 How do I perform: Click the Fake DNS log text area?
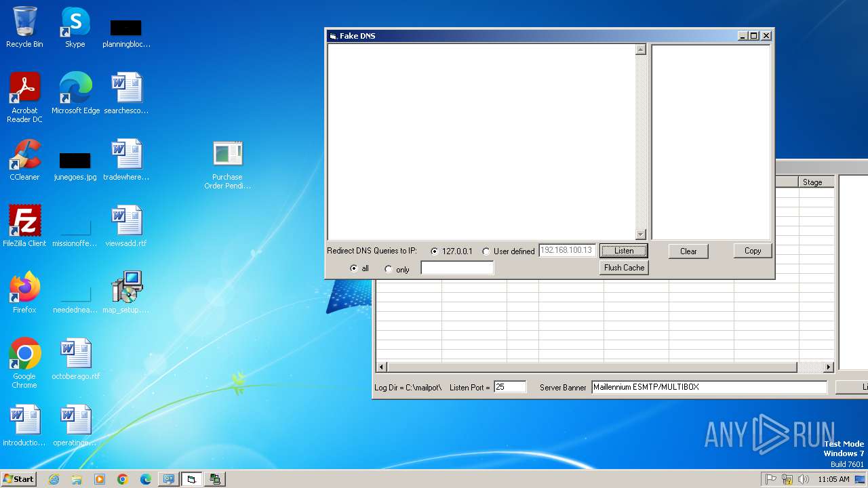[481, 142]
